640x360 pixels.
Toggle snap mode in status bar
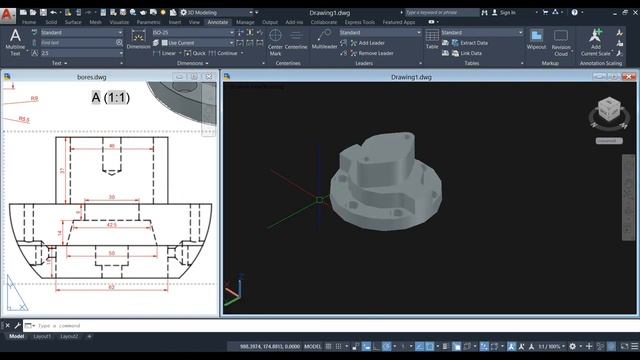338,346
